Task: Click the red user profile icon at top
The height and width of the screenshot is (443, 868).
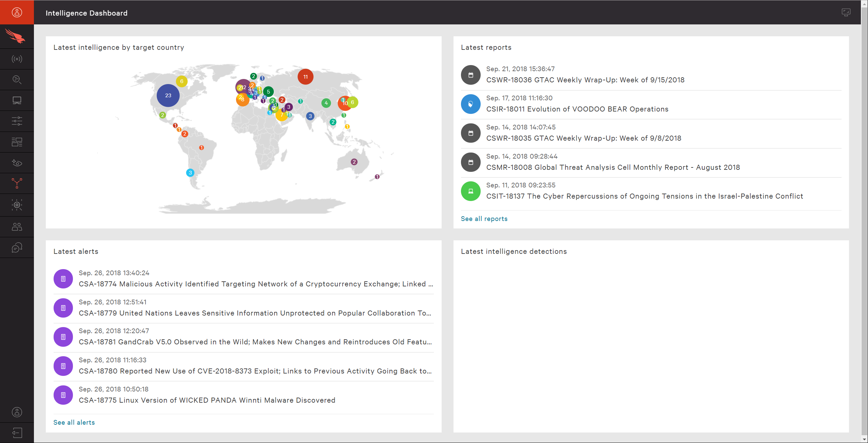Action: coord(17,12)
